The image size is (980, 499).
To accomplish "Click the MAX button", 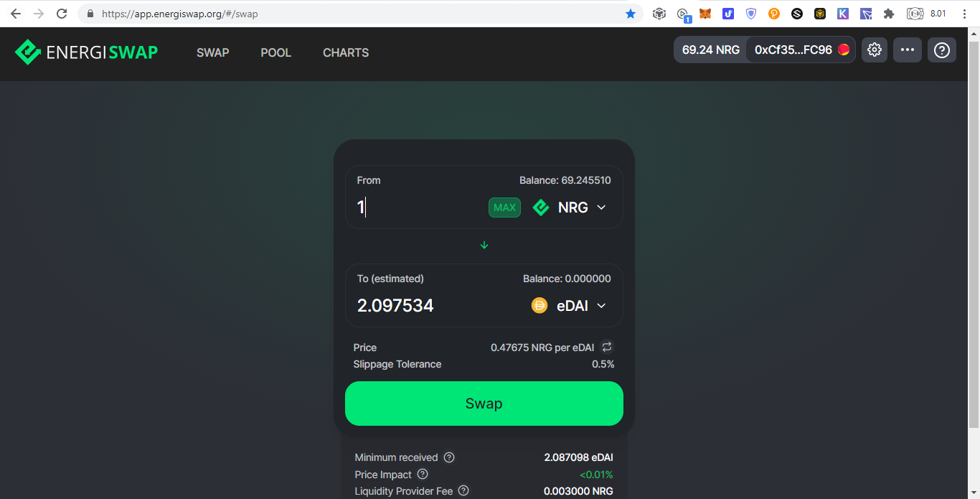I will pyautogui.click(x=504, y=207).
